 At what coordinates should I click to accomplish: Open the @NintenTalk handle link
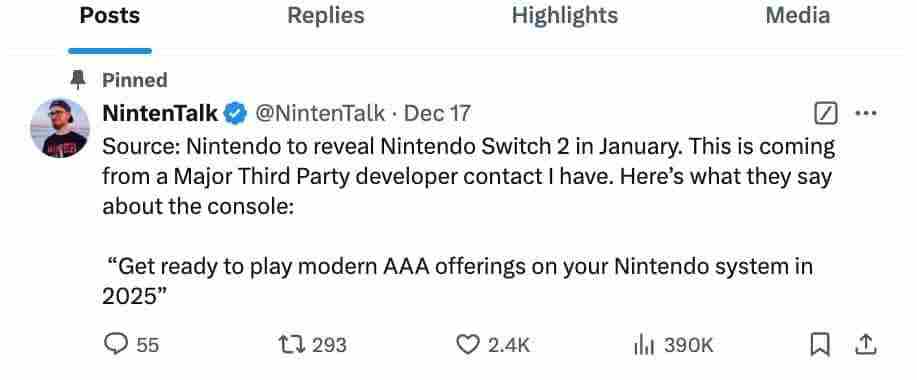click(x=319, y=113)
